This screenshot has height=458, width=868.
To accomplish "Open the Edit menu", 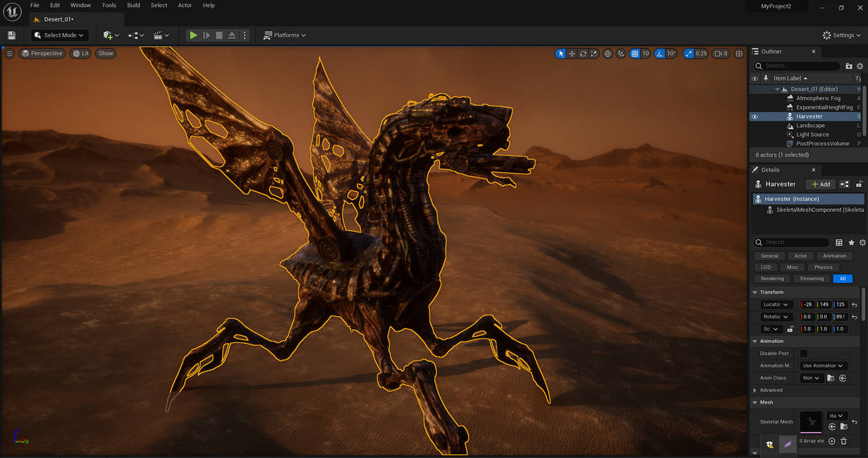I will click(54, 5).
